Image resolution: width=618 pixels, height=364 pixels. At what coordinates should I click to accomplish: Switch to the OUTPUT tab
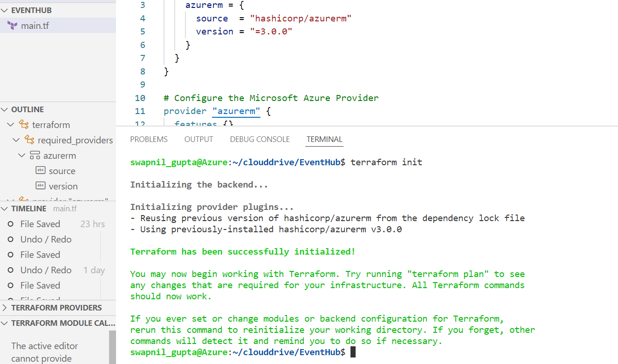tap(199, 139)
